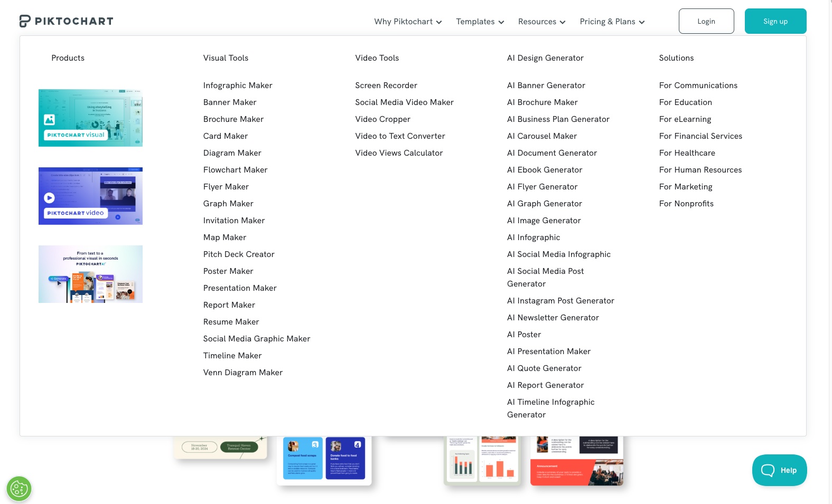Choose AI Image Generator
832x504 pixels.
(x=544, y=221)
